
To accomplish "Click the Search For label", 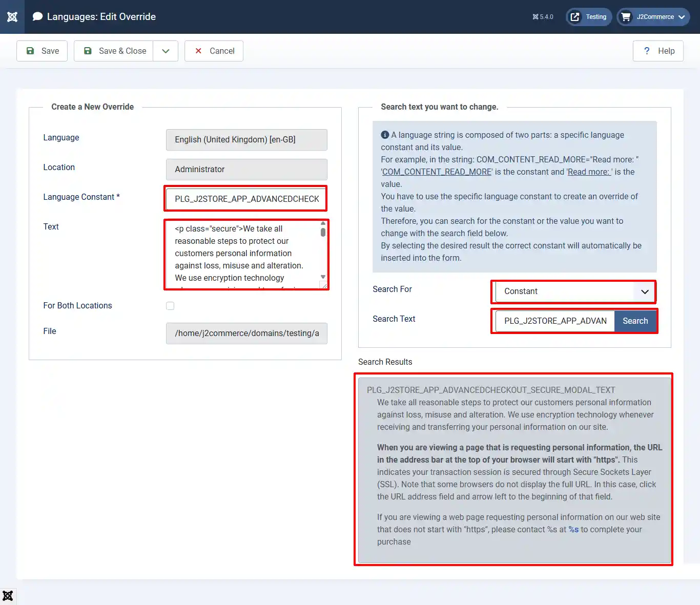I will [x=392, y=289].
